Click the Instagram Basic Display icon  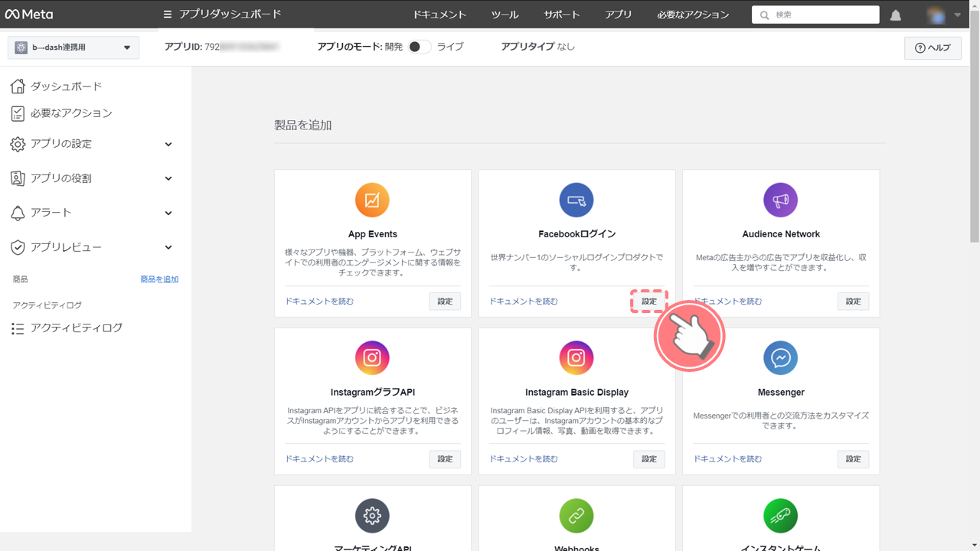(577, 358)
